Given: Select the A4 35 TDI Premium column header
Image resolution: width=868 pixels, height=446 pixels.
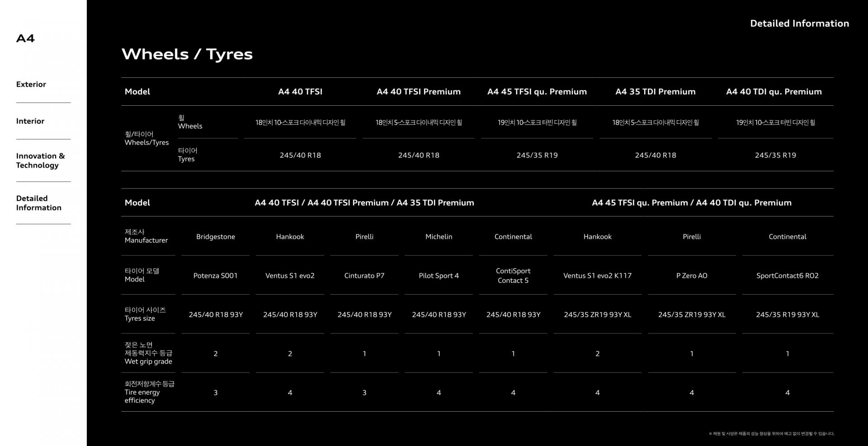Looking at the screenshot, I should tap(656, 92).
